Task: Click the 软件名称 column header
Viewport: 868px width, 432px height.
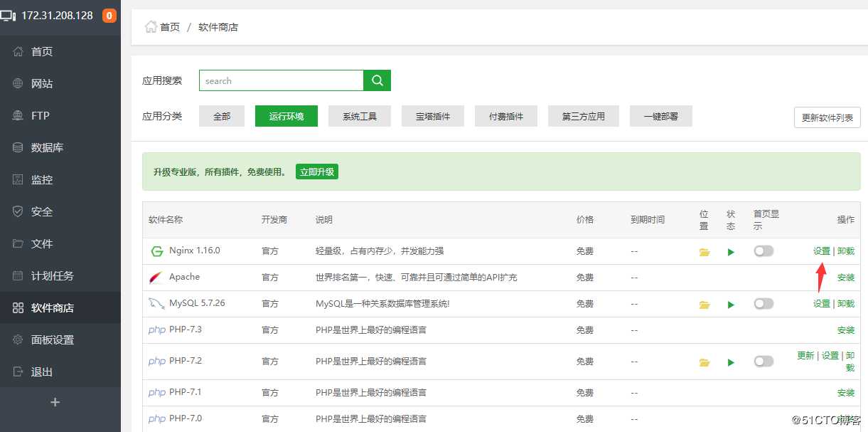Action: [x=166, y=220]
